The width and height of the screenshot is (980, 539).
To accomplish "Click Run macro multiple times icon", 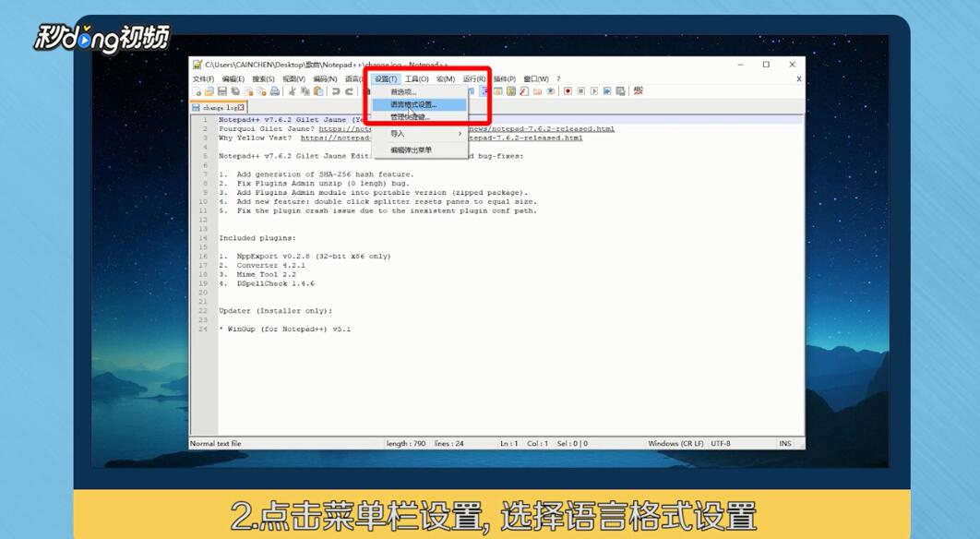I will [x=607, y=91].
